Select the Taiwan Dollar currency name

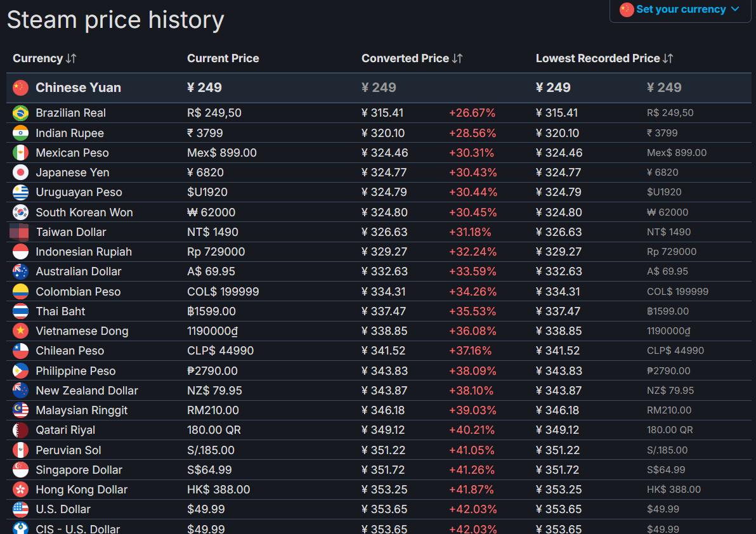point(71,232)
